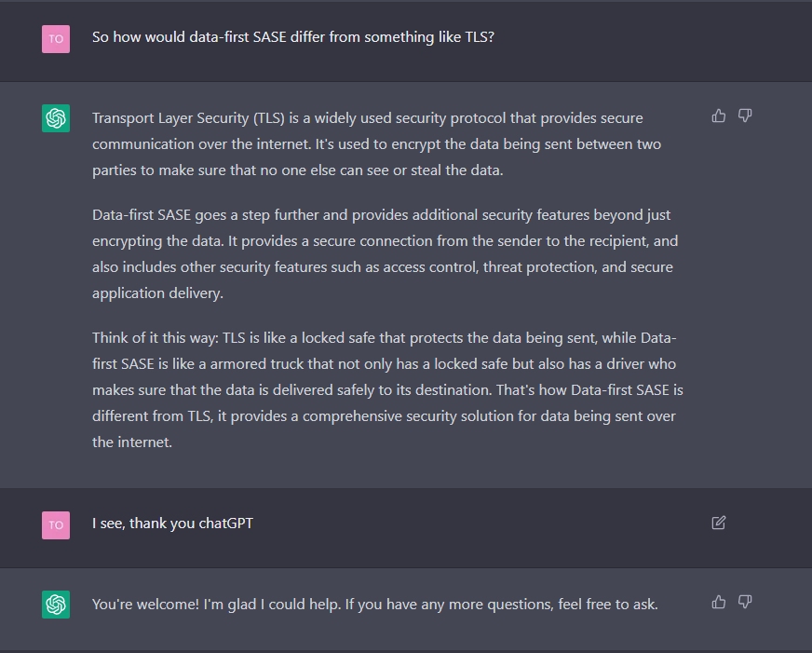Viewport: 812px width, 653px height.
Task: Click the final line "the internet." of the answer
Action: [x=132, y=442]
